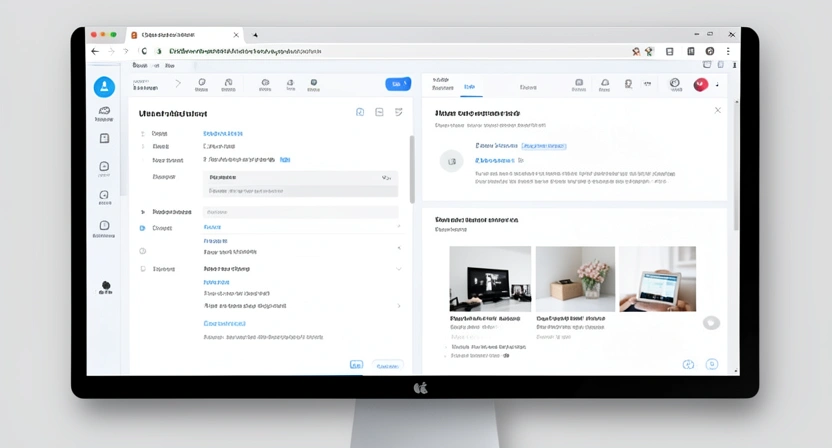Click the black blob icon in left sidebar

(x=106, y=287)
